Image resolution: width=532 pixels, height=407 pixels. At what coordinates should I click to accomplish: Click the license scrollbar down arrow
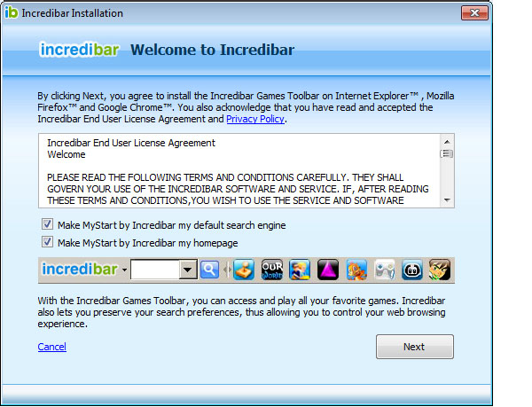coord(447,200)
